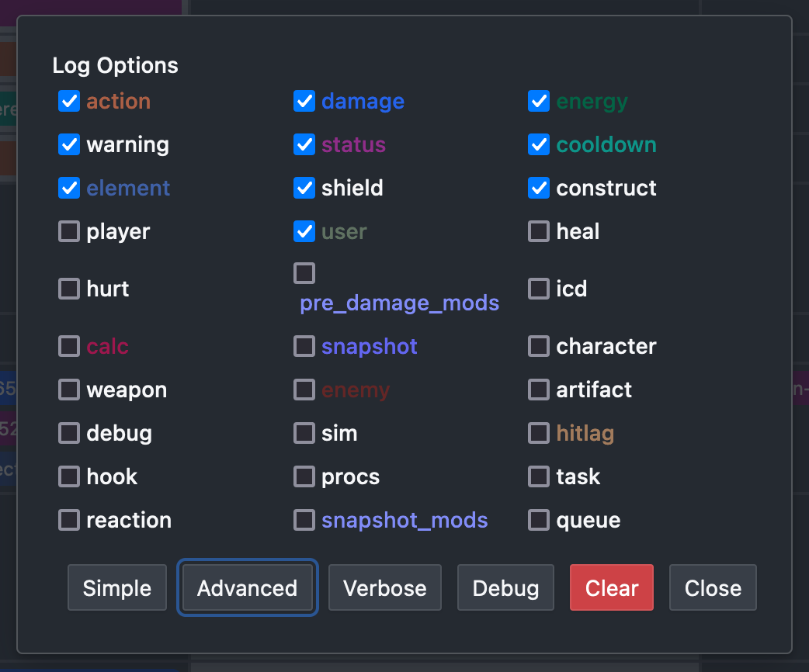Screen dimensions: 809x672
Task: Close the Log Options dialog
Action: (713, 587)
